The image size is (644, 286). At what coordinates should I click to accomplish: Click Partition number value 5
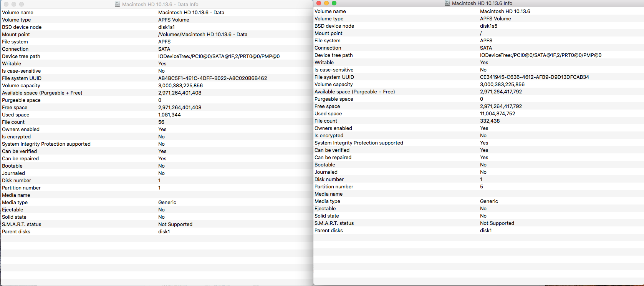click(x=482, y=187)
